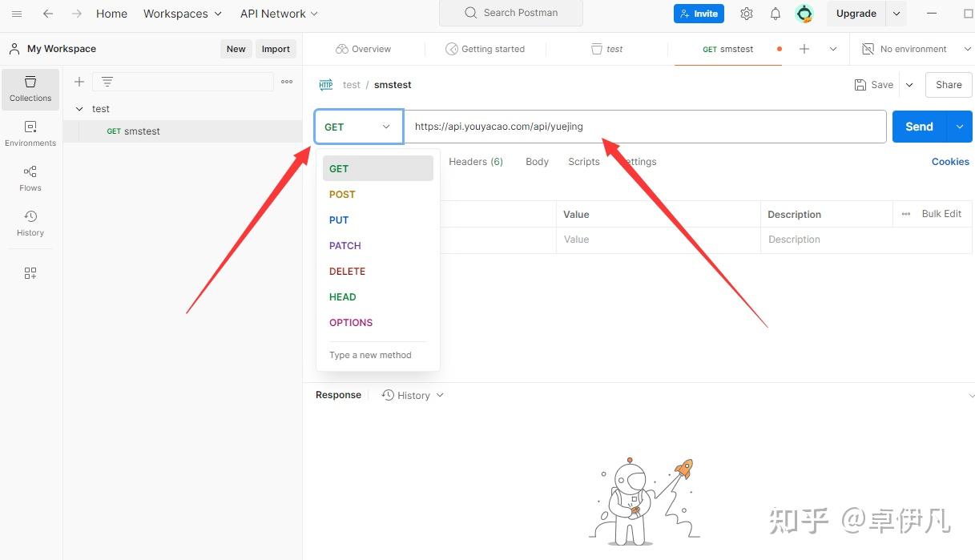
Task: Click the Upgrade button
Action: pos(856,14)
